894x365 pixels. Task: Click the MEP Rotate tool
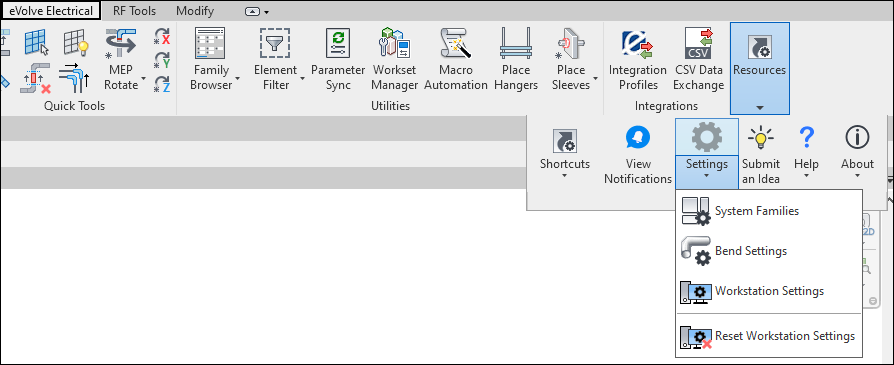[x=121, y=60]
